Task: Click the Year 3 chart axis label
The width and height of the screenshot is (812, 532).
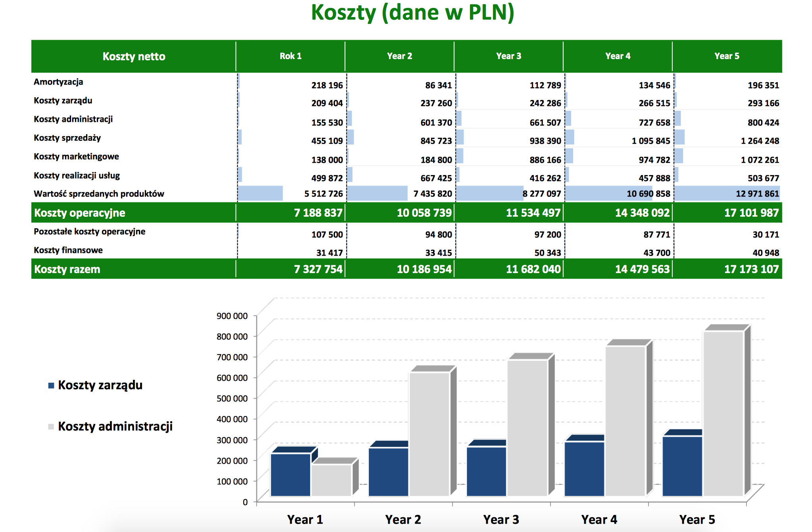Action: 501,520
